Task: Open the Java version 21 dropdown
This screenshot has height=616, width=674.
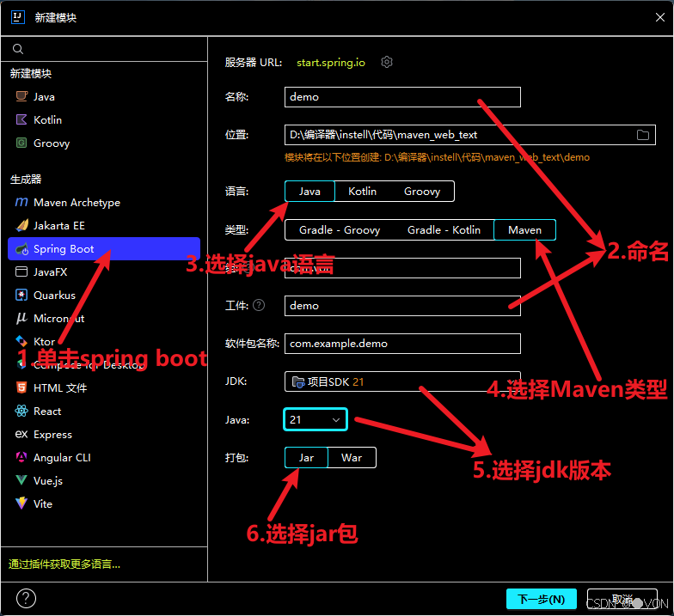Action: (315, 419)
